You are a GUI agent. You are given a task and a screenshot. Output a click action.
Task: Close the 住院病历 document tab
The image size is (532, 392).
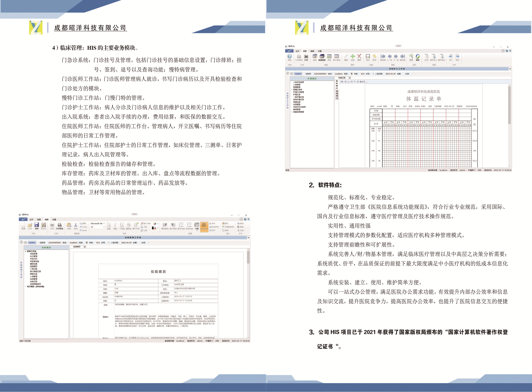[85, 247]
